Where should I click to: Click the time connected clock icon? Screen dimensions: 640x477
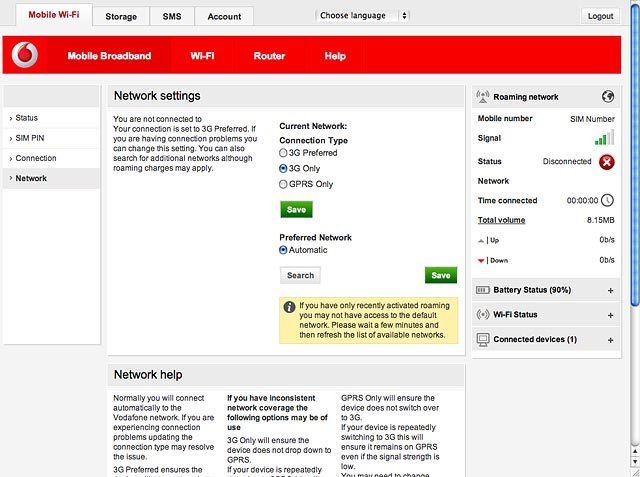607,200
